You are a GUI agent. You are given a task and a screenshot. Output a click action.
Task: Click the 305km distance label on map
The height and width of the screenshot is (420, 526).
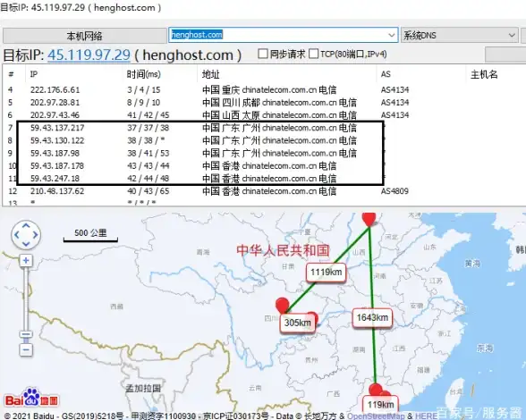click(298, 323)
